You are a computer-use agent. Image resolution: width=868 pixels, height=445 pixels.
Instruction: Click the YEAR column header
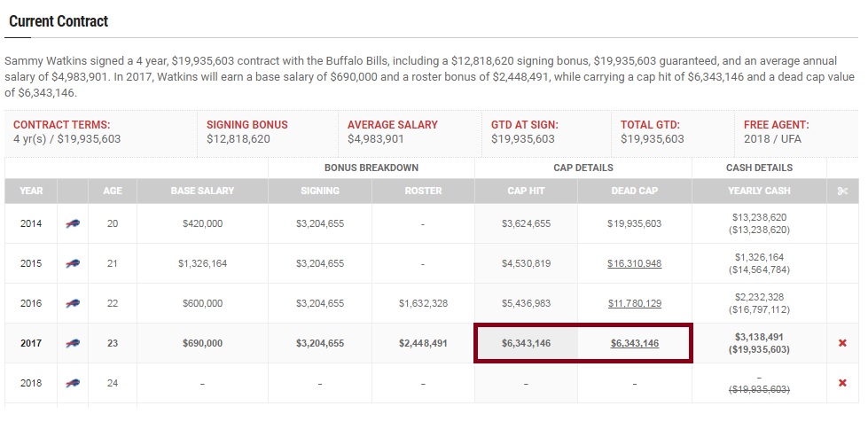point(31,191)
